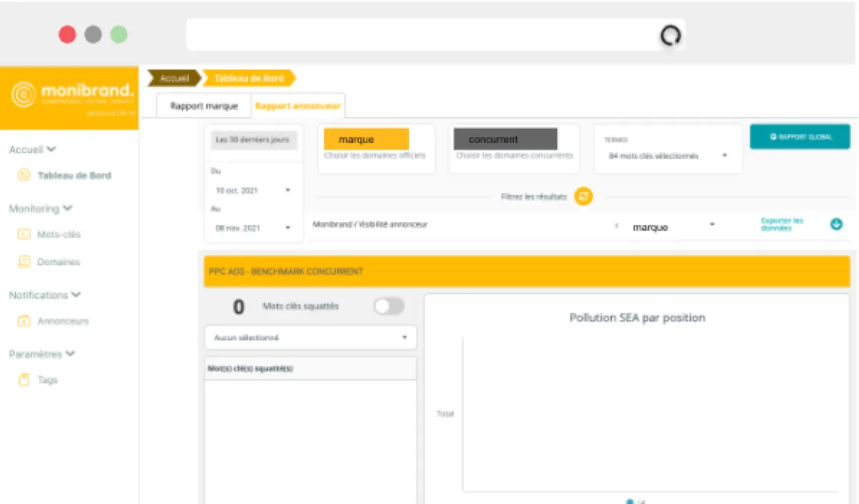Click the Annonceurs sidebar icon

point(24,321)
